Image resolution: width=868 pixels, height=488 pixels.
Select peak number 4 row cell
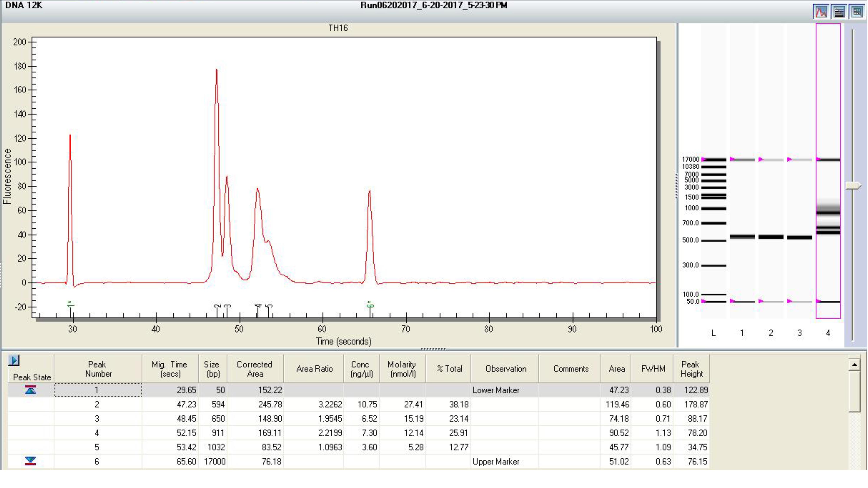[x=98, y=433]
